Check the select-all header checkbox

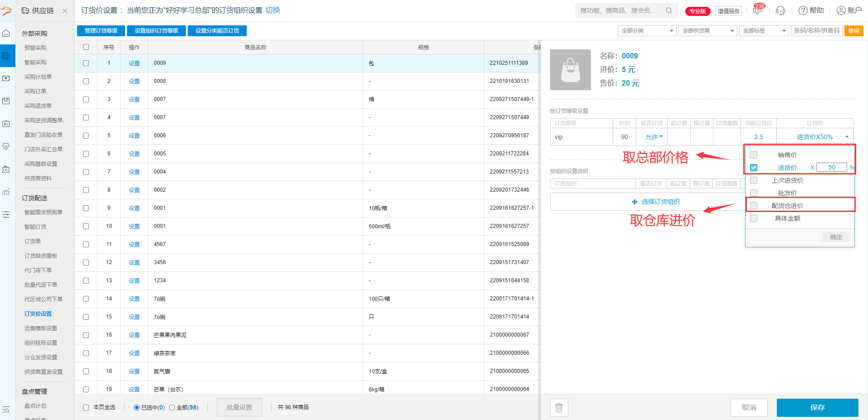coord(86,47)
